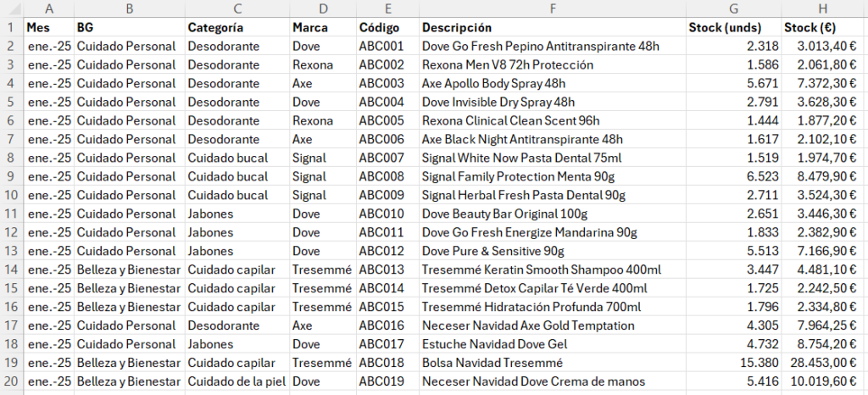Select cell with code ABC005
This screenshot has width=868, height=395.
point(388,120)
